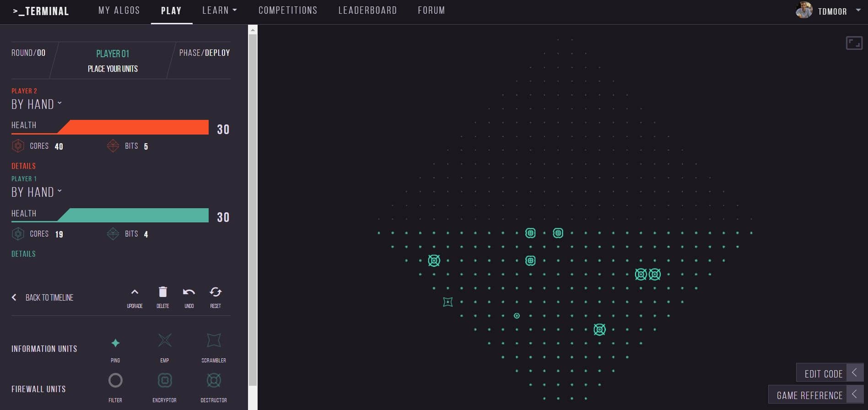The image size is (868, 410).
Task: Select the small ping unit on the board
Action: 517,316
